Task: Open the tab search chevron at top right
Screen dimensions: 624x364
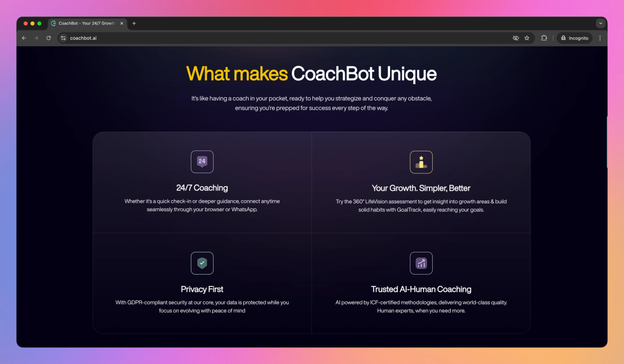Action: (x=600, y=23)
